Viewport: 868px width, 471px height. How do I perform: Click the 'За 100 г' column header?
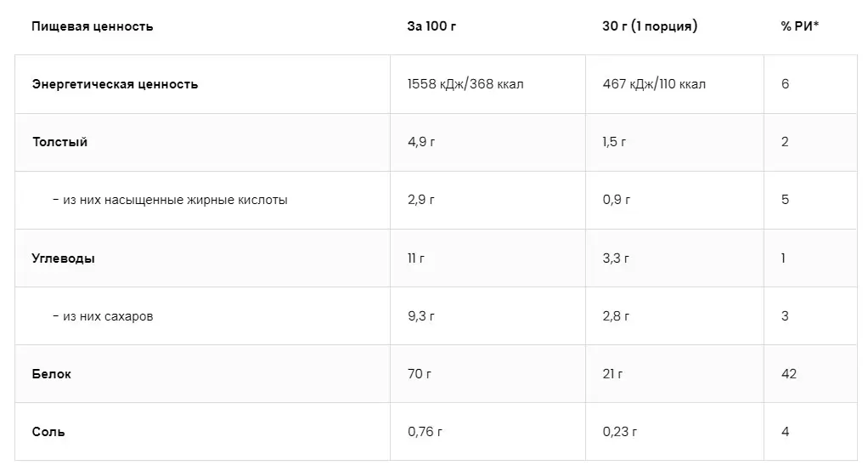[431, 26]
